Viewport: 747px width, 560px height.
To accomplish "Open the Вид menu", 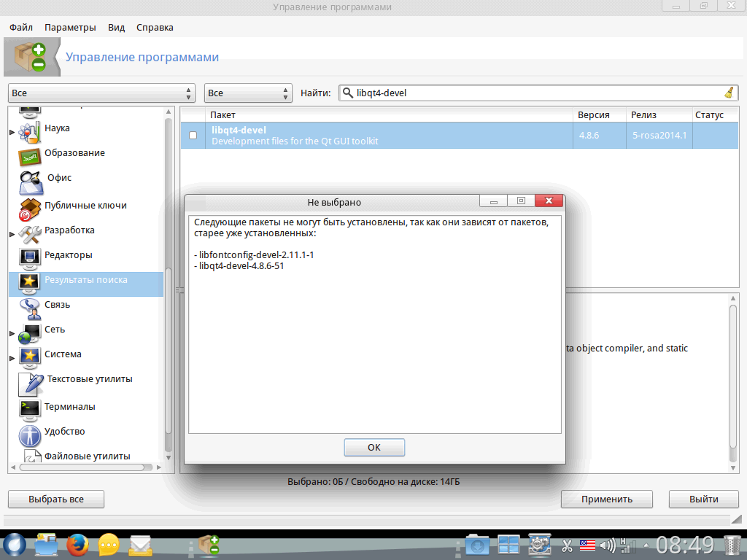I will click(116, 27).
